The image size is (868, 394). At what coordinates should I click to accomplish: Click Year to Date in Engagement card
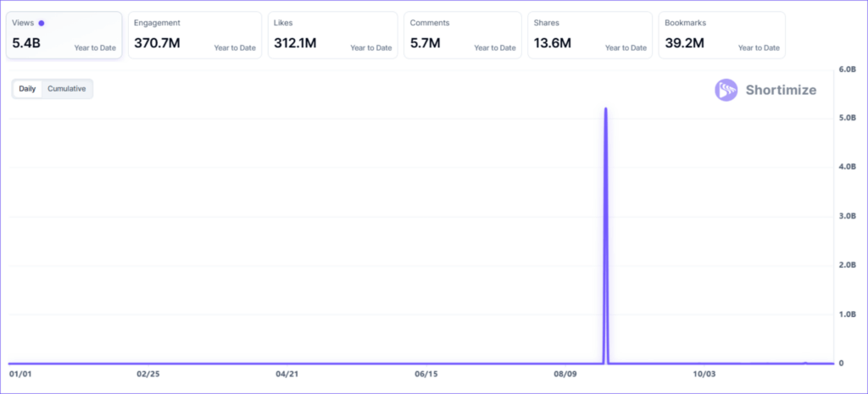235,48
